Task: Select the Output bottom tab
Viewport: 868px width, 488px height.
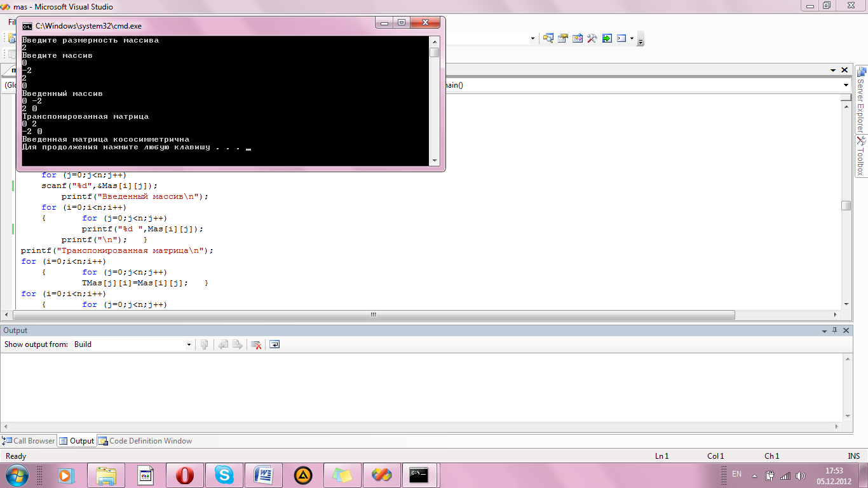Action: pyautogui.click(x=76, y=440)
